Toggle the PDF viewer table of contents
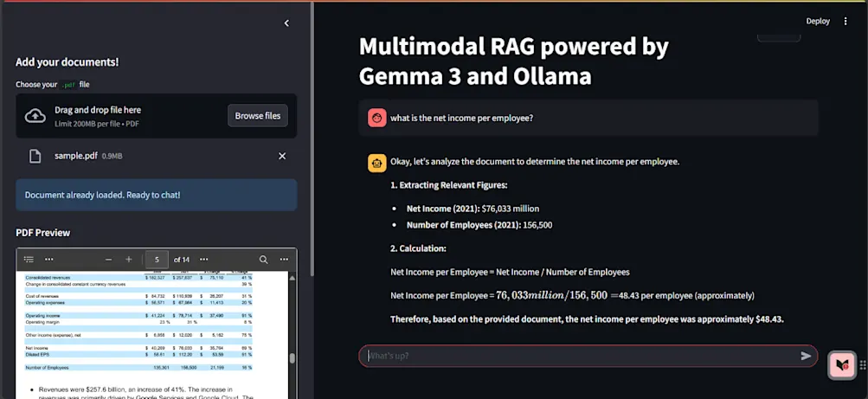Screen dimensions: 868x399 pyautogui.click(x=29, y=260)
